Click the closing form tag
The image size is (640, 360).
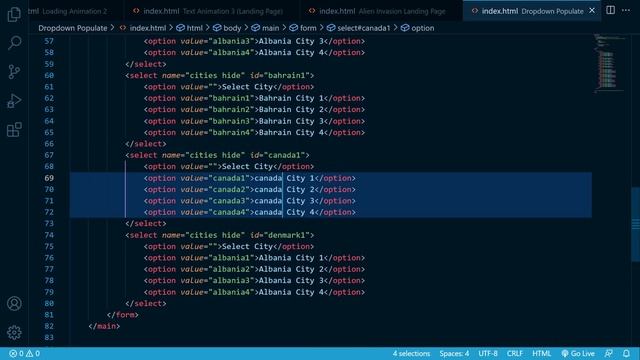coord(122,315)
